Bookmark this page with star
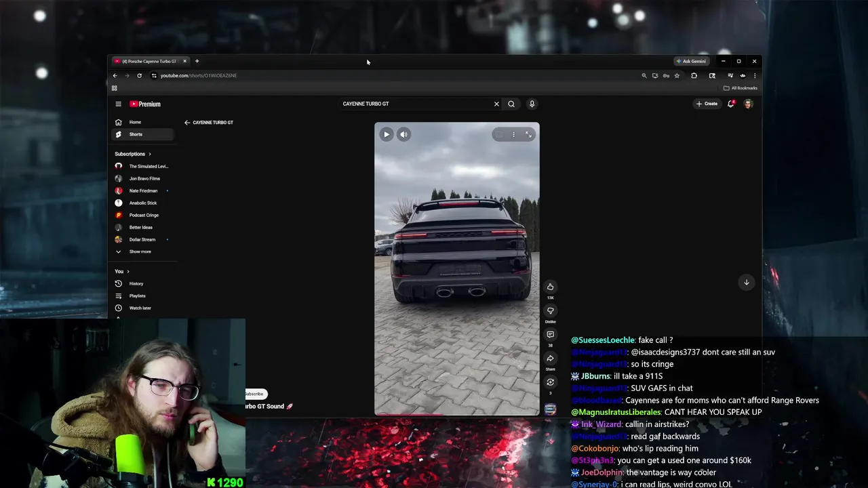The height and width of the screenshot is (488, 868). tap(677, 76)
